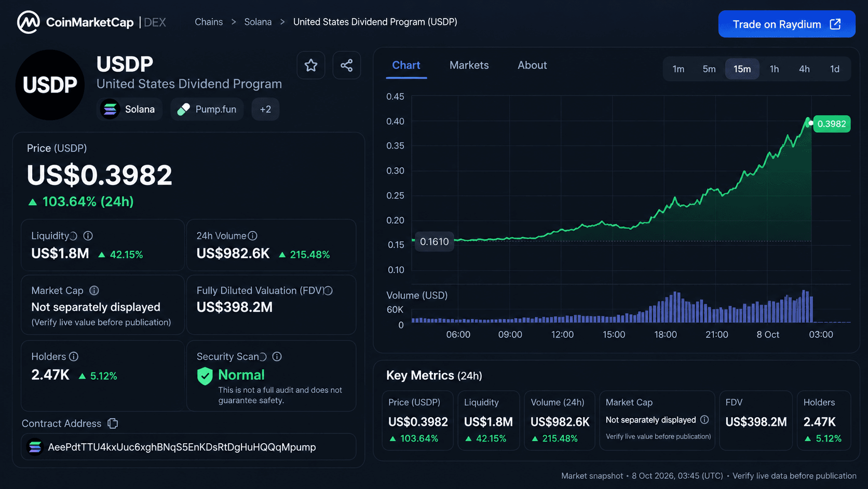Click the Solana chain logo icon
This screenshot has width=868, height=489.
pyautogui.click(x=110, y=109)
